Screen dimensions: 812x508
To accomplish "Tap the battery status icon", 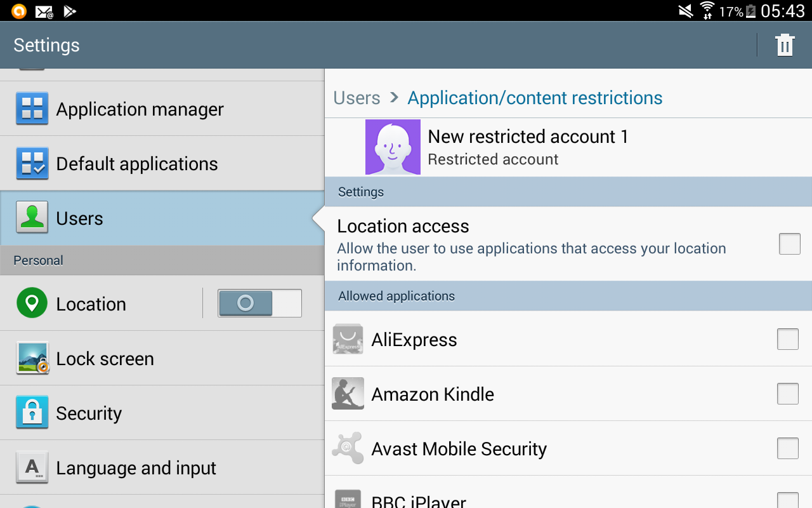I will 751,11.
